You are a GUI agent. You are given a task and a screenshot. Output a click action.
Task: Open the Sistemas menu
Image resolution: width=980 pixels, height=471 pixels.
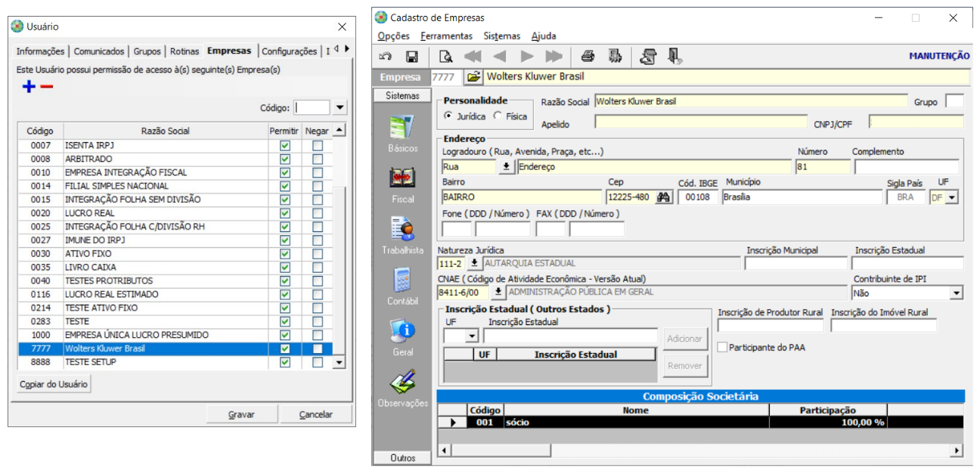(502, 36)
